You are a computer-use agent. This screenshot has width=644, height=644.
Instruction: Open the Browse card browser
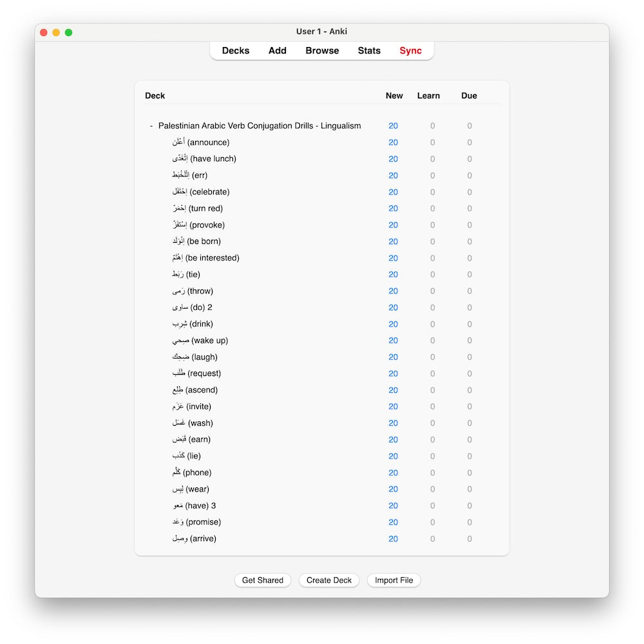tap(322, 51)
